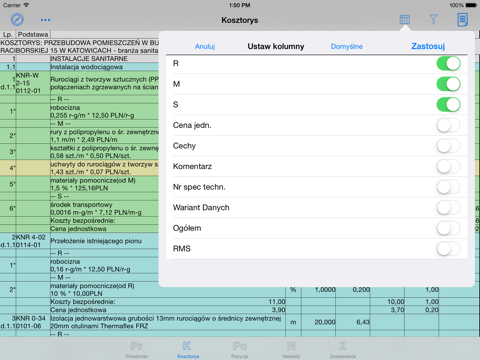Cancel with the Anuluj button
Viewport: 480px width, 360px height.
pos(205,46)
